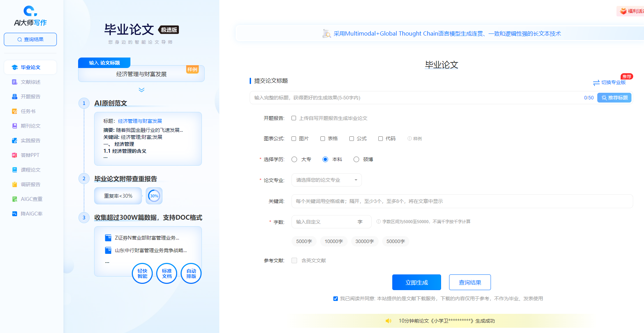Click book icon next to 山东中行财富管理
The height and width of the screenshot is (333, 644).
108,250
